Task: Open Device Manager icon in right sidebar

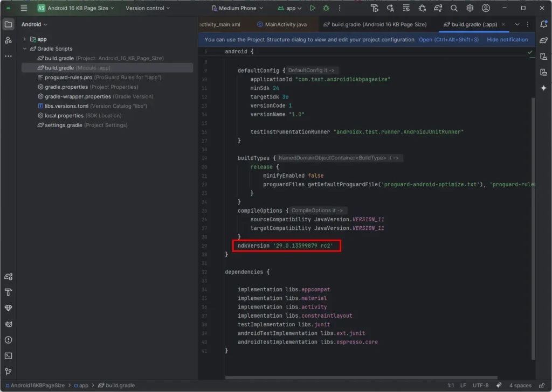Action: click(x=543, y=56)
